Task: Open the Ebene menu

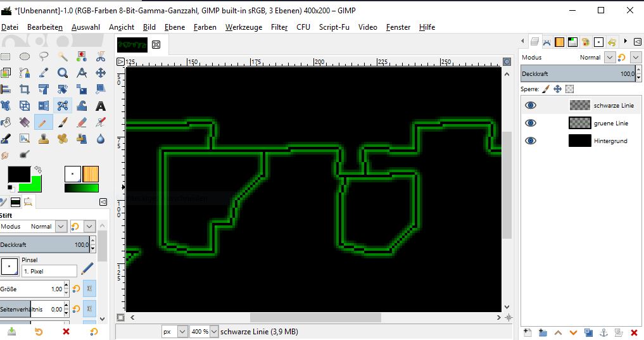Action: (x=175, y=27)
